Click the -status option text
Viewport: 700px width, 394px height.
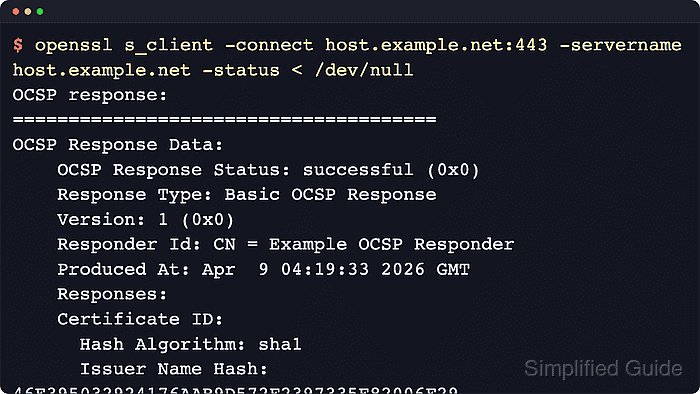tap(241, 70)
